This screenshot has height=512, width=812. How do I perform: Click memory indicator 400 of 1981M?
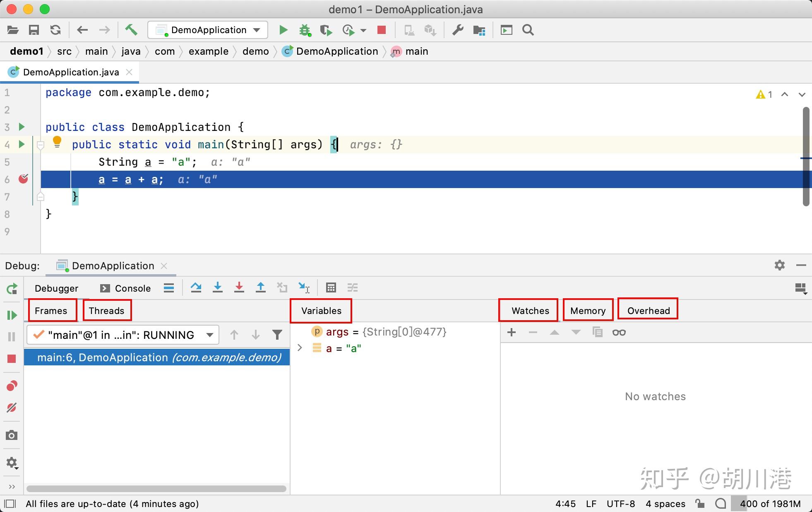pos(770,504)
